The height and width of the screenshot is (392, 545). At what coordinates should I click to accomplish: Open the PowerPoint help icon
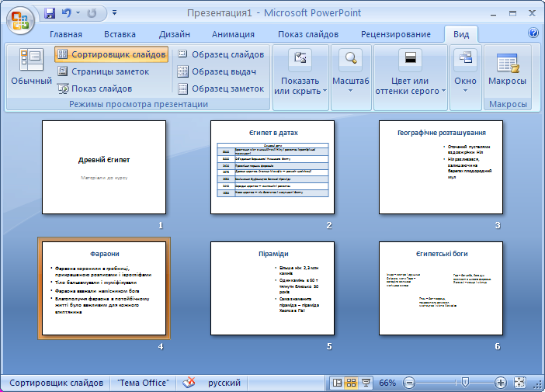(533, 33)
